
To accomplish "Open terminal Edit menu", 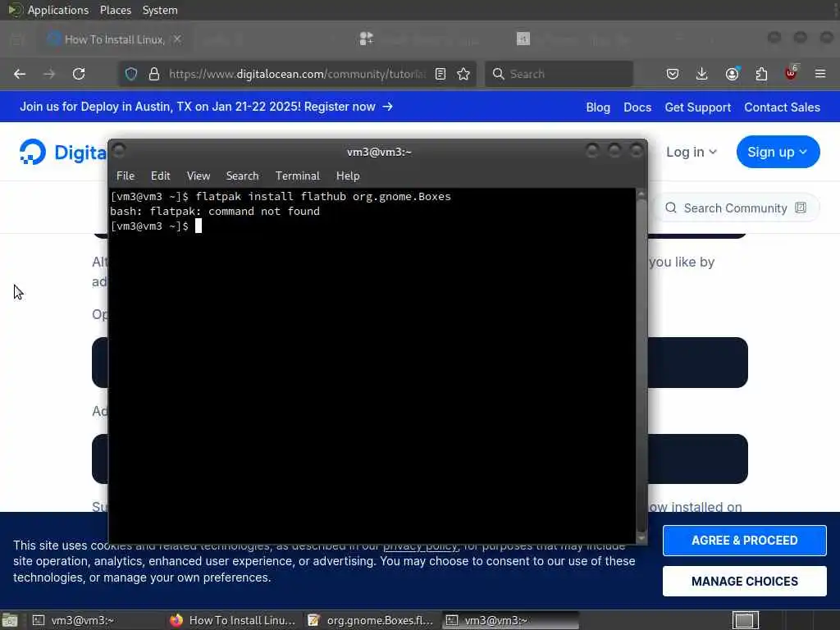I will coord(160,176).
